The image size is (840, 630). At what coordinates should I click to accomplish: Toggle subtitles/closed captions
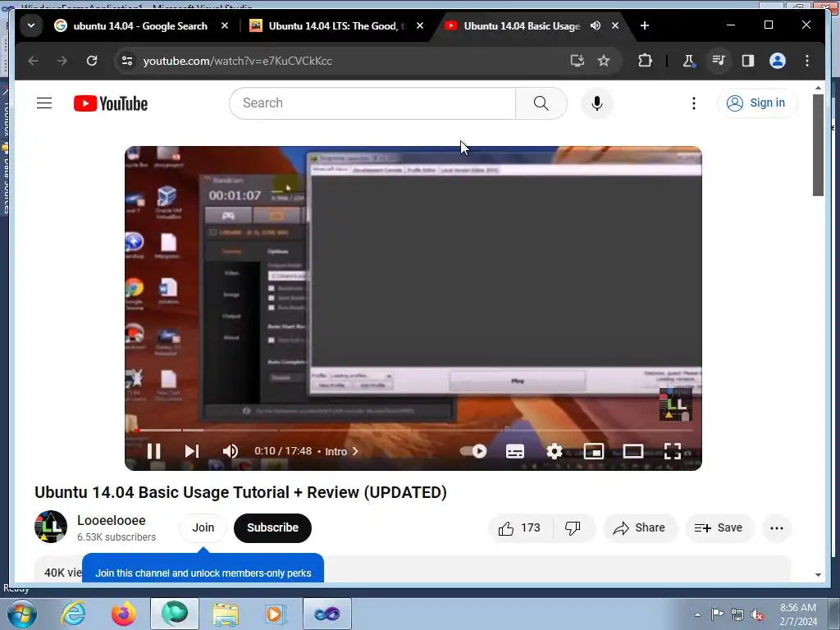coord(515,451)
